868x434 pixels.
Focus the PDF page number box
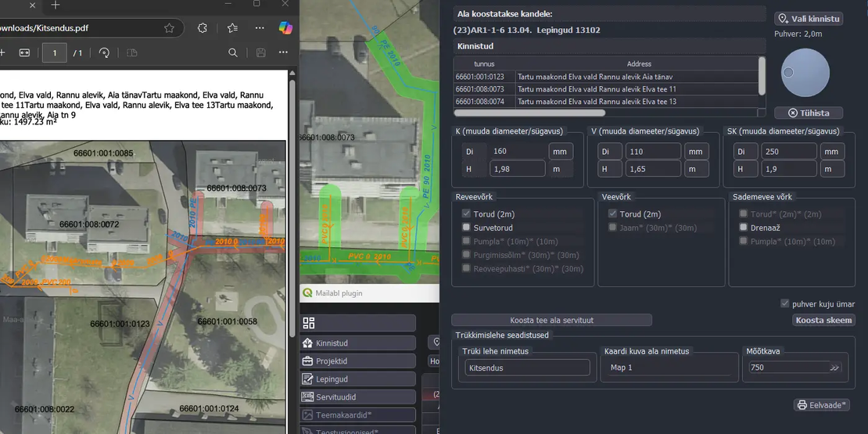(55, 52)
